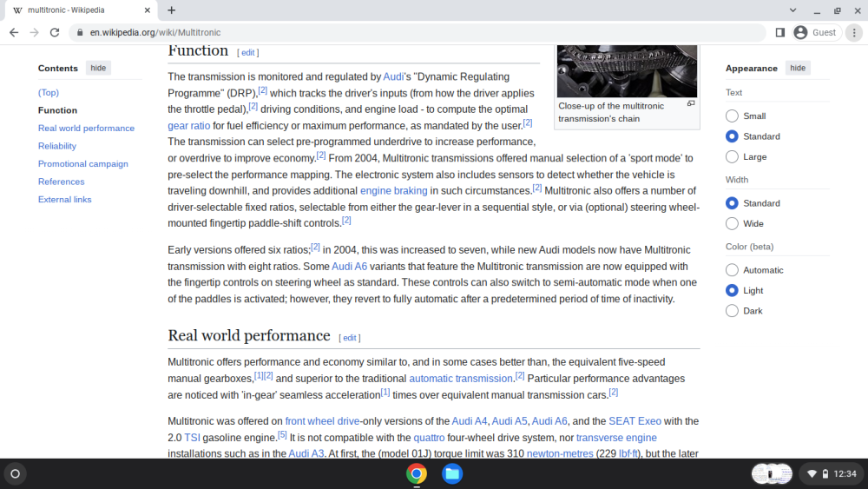Select Large text size
Viewport: 868px width, 489px height.
click(732, 156)
